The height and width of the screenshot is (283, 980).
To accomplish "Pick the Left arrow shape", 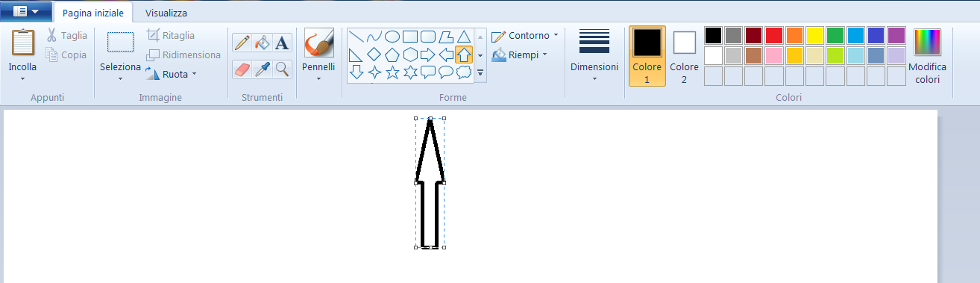I will 446,55.
